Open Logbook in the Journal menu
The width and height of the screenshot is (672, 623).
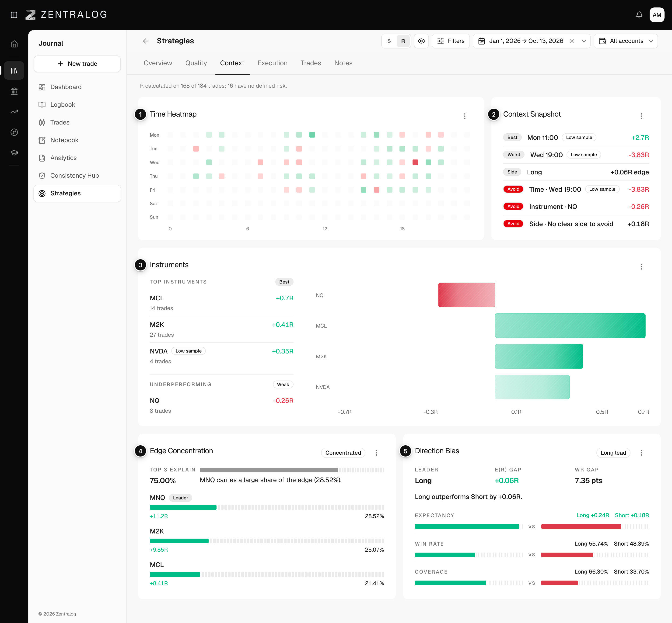click(x=77, y=105)
